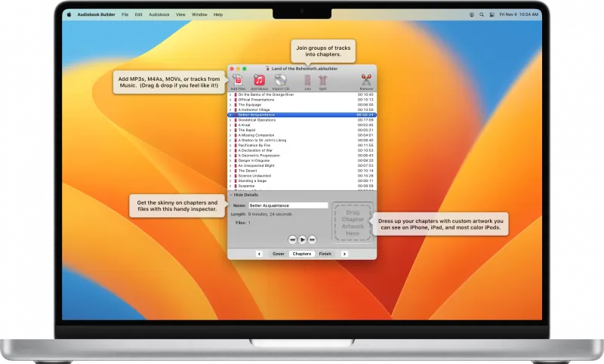
Task: Click the 8 minutes, 24 seconds length text
Action: click(x=270, y=214)
